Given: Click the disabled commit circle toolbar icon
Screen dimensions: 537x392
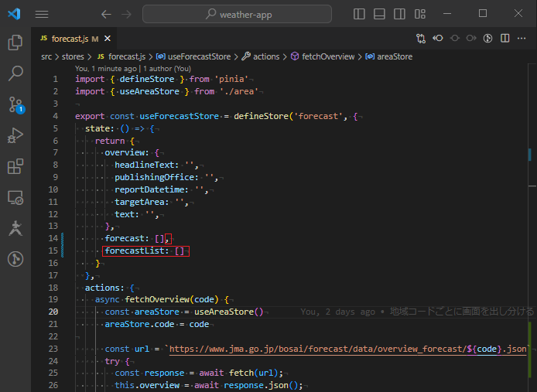Looking at the screenshot, I should coord(454,39).
